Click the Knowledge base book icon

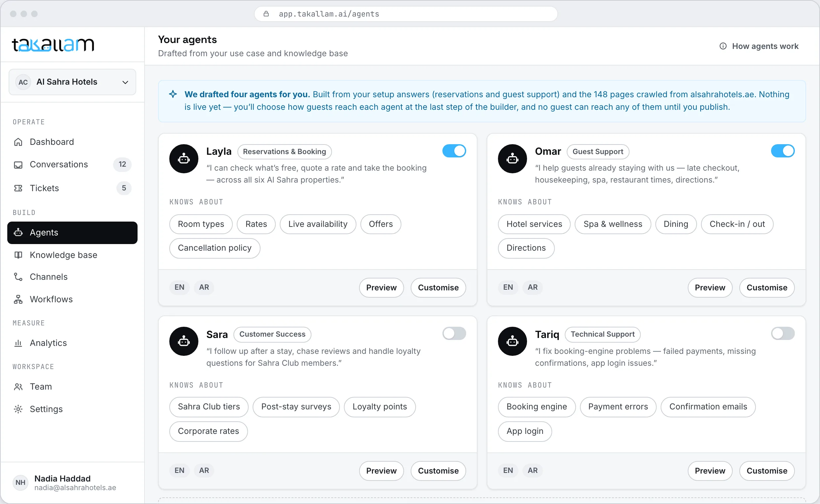tap(18, 255)
